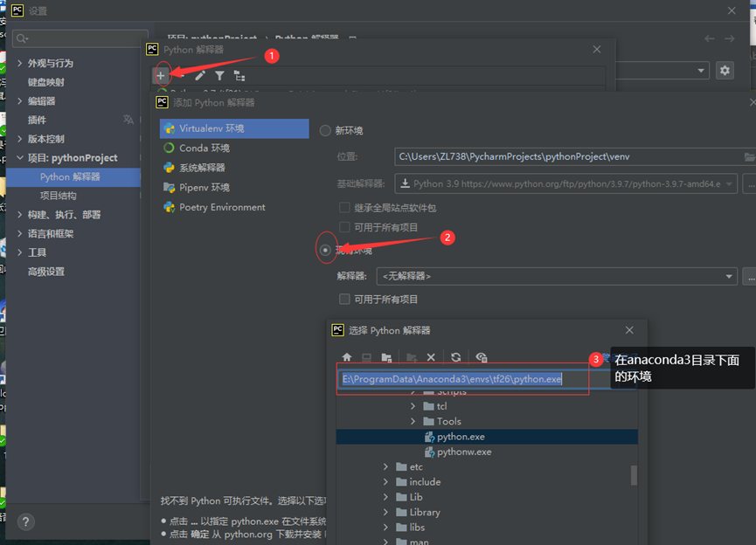756x545 pixels.
Task: Click the back arrow in Settings
Action: click(709, 38)
